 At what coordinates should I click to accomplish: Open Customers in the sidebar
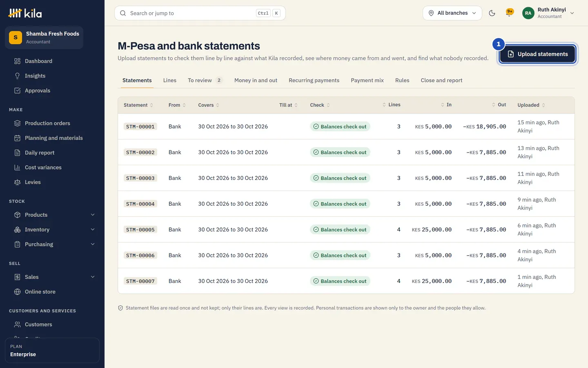click(38, 324)
